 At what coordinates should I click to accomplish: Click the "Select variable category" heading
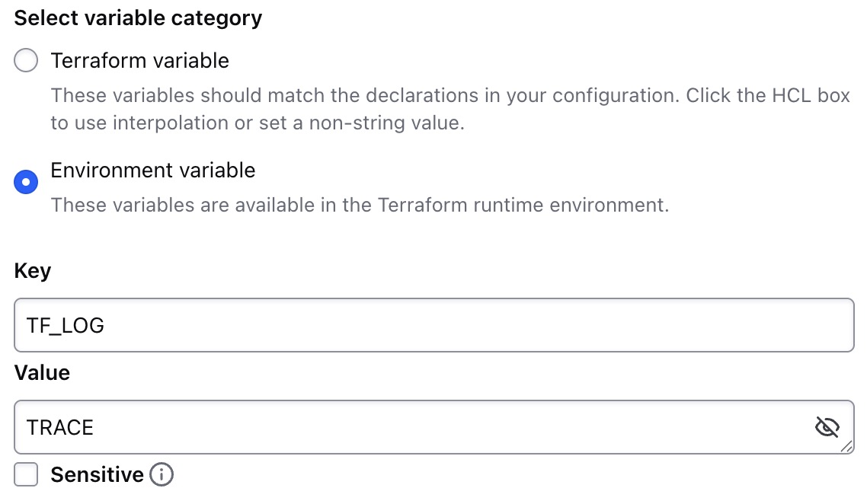[138, 18]
